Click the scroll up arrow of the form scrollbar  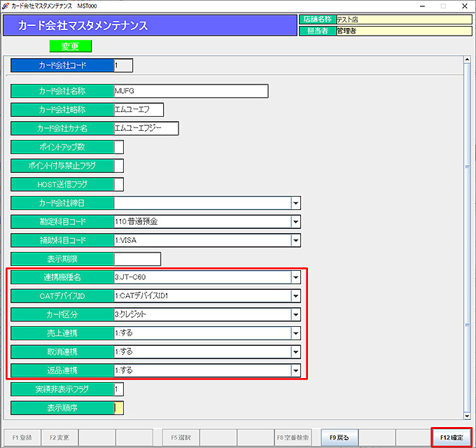(467, 59)
